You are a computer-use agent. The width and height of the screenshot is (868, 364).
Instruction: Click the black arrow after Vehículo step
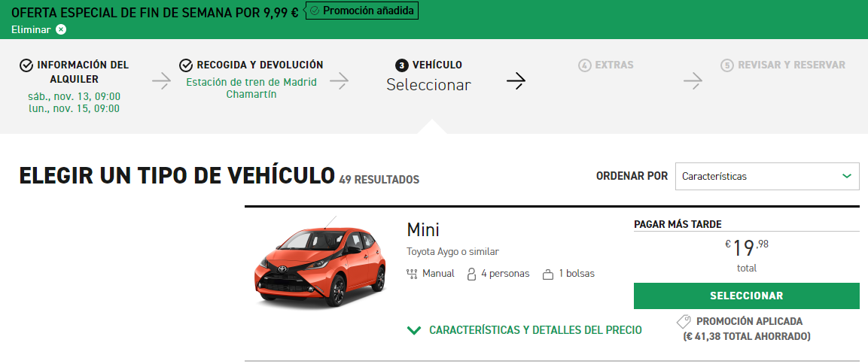tap(516, 81)
